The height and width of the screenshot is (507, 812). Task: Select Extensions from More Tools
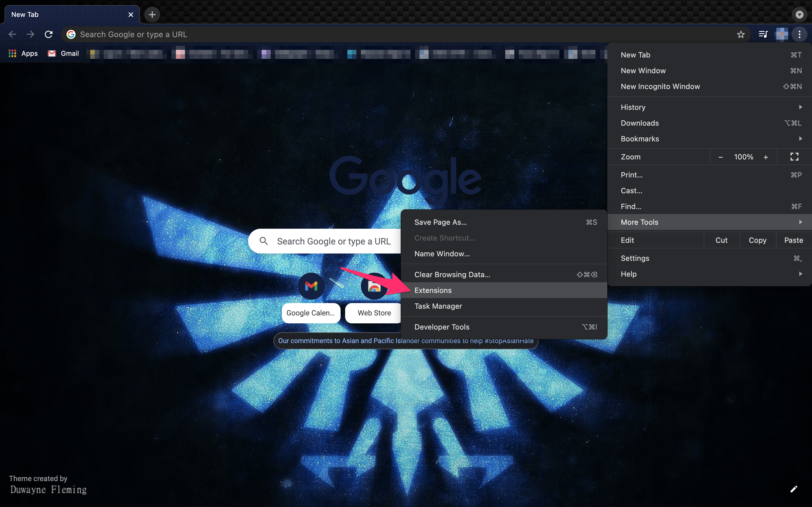tap(433, 290)
